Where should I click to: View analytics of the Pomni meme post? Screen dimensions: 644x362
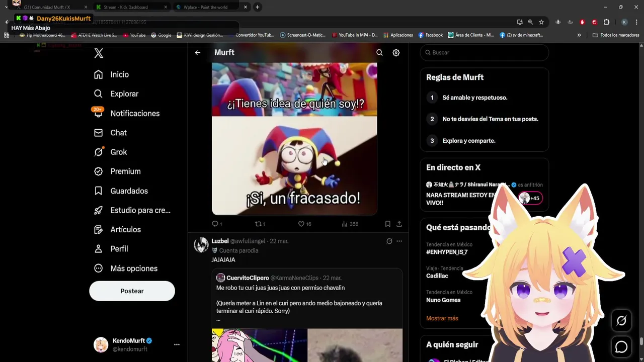(350, 224)
